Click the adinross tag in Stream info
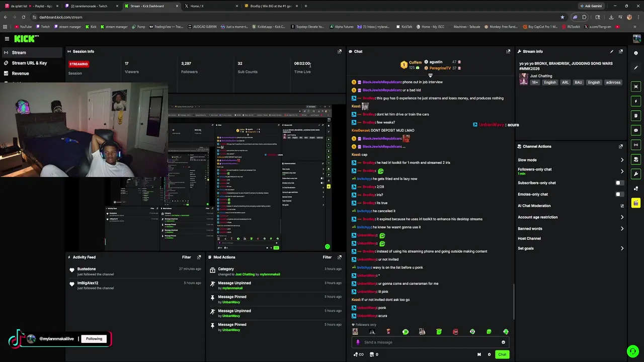 tap(613, 82)
